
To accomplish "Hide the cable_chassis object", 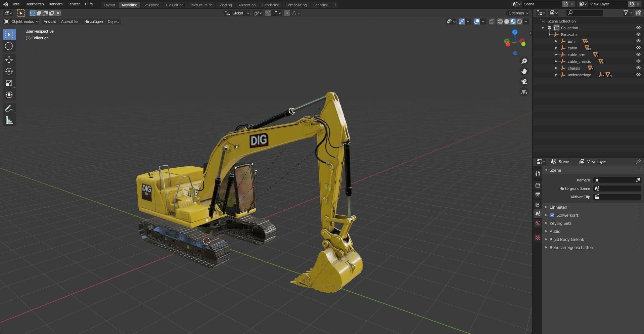I will (x=638, y=61).
